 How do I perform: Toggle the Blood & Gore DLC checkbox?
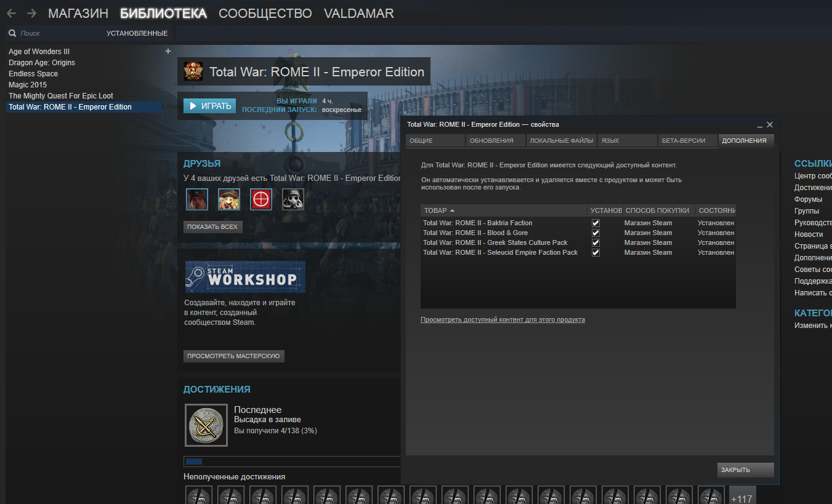point(596,233)
